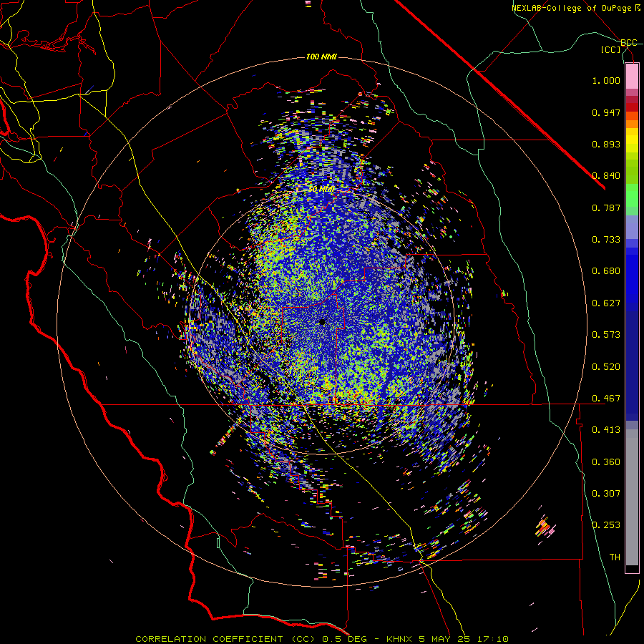
Task: Click the KHNX station identifier in the caption
Action: 401,639
